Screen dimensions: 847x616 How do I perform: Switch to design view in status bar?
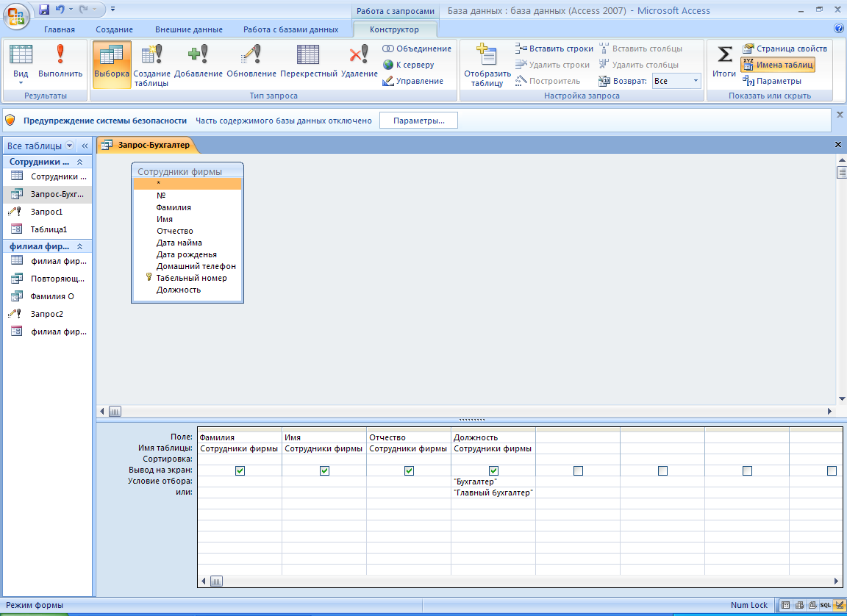click(839, 605)
